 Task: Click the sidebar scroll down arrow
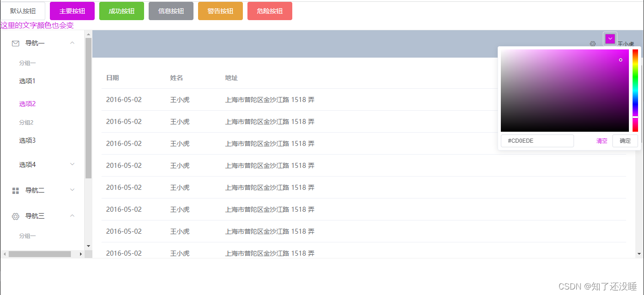pyautogui.click(x=88, y=246)
